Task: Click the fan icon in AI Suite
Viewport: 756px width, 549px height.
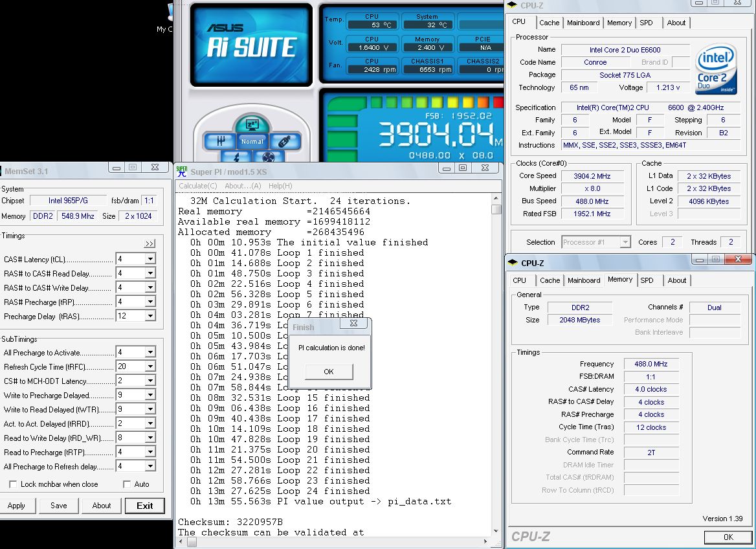Action: [269, 156]
